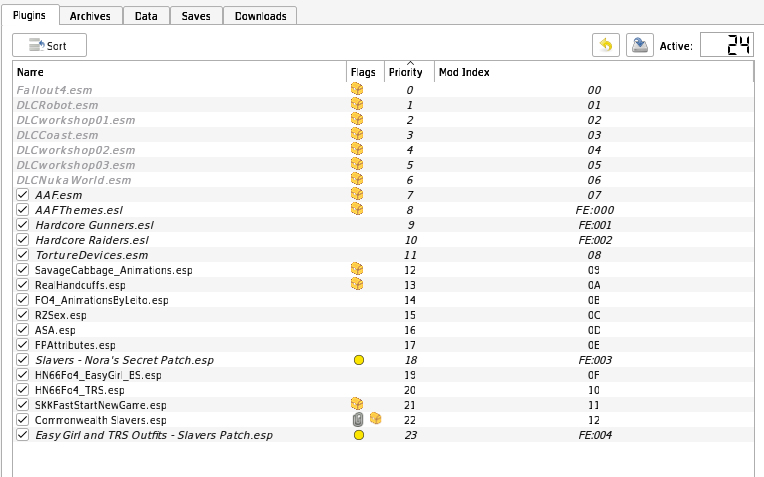Switch to the Plugins tab
This screenshot has height=477, width=764.
30,15
